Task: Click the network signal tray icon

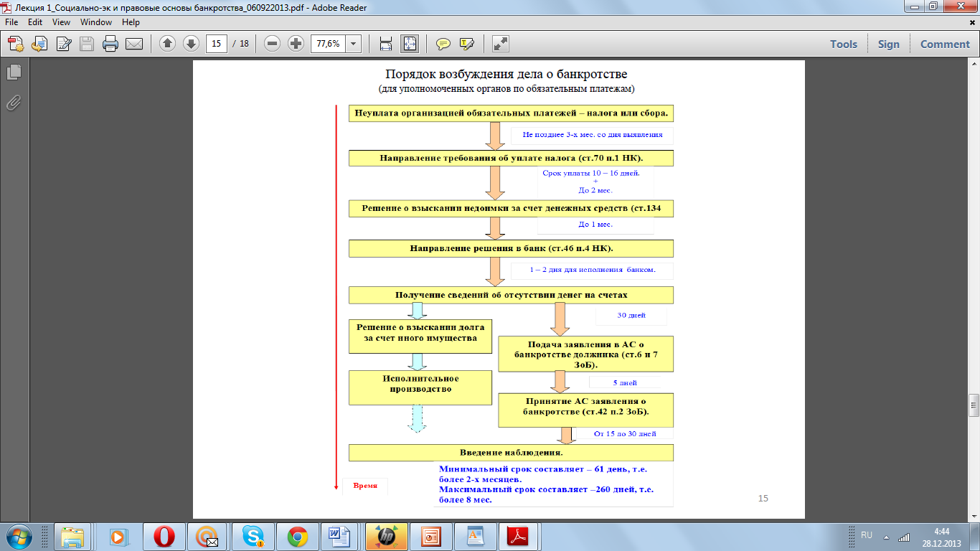Action: 904,536
